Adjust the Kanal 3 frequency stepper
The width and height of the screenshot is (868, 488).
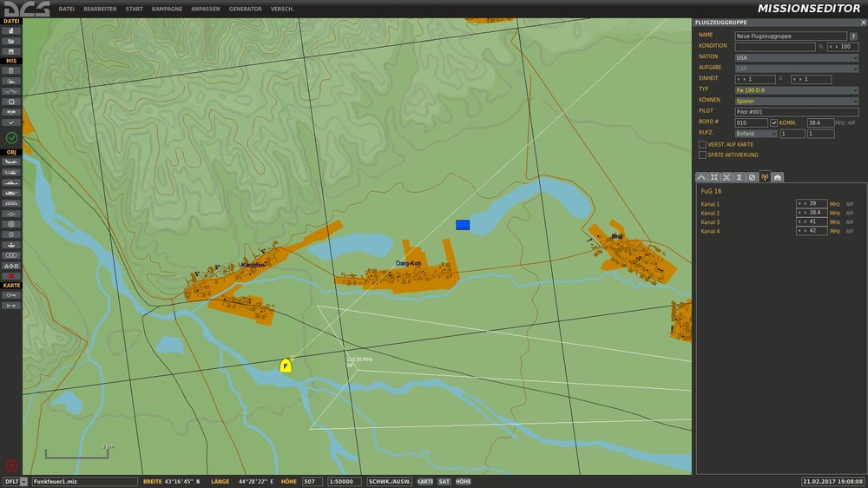click(x=812, y=222)
